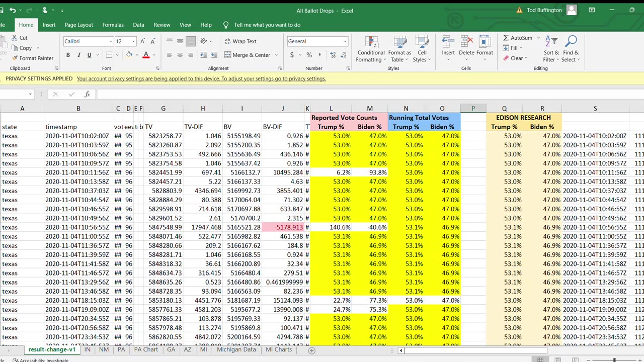Image resolution: width=644 pixels, height=362 pixels.
Task: Click the Insert cells icon
Action: [x=448, y=42]
